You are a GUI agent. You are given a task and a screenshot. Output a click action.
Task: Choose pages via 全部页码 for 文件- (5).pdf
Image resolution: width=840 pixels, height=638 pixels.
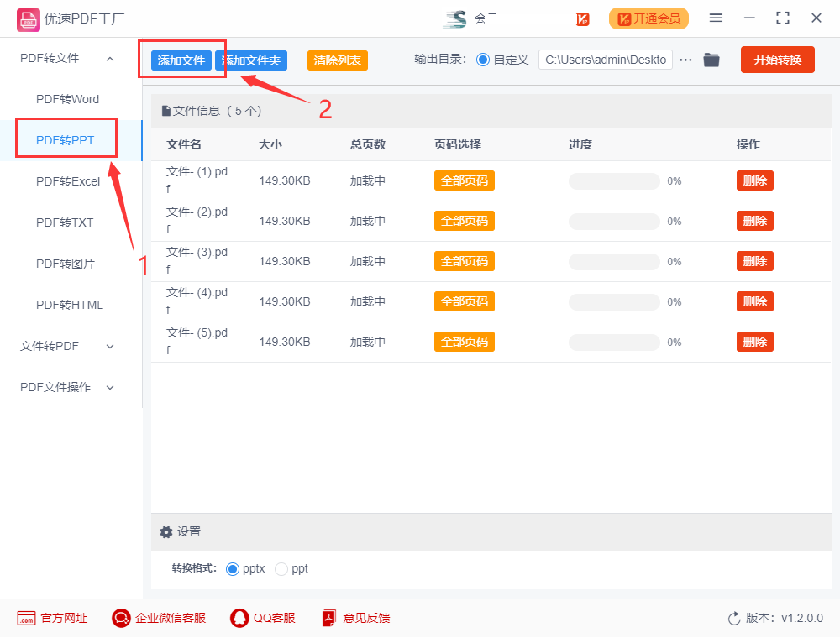click(x=464, y=342)
